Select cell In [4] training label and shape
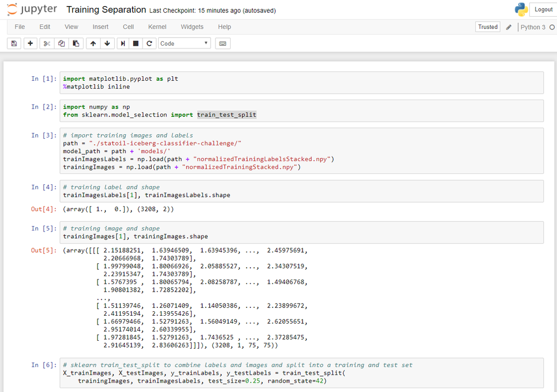The width and height of the screenshot is (557, 392). tap(301, 191)
